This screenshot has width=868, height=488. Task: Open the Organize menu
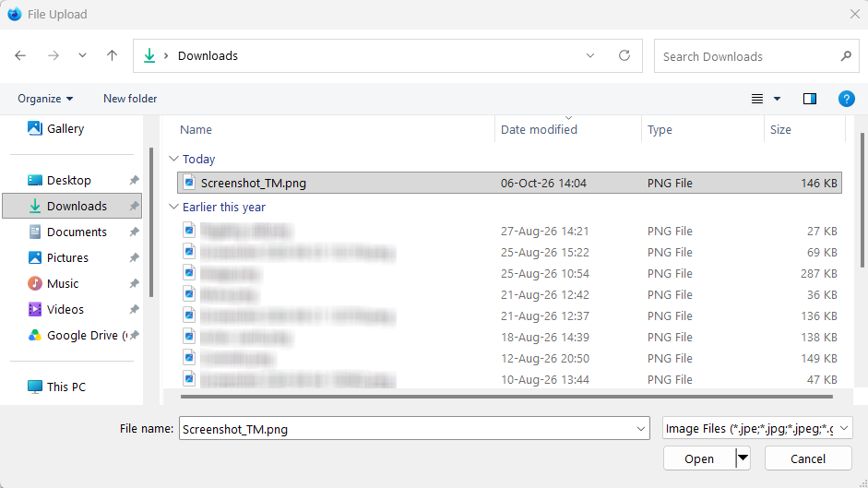click(x=45, y=99)
